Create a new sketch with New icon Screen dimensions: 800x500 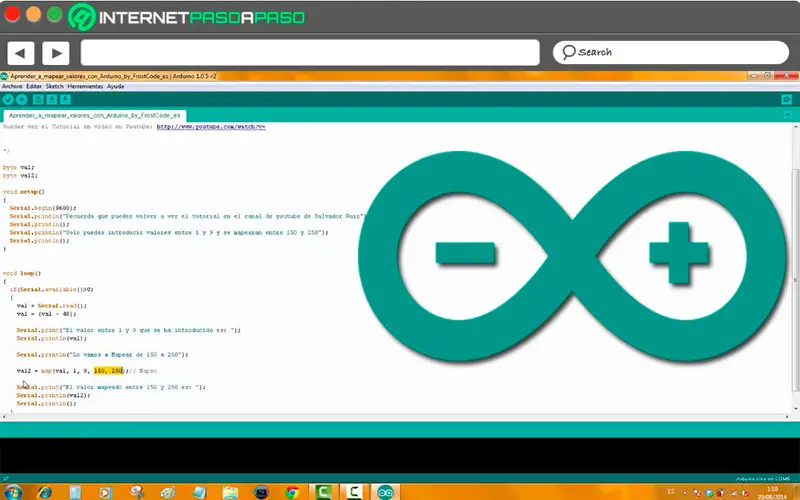pyautogui.click(x=38, y=99)
